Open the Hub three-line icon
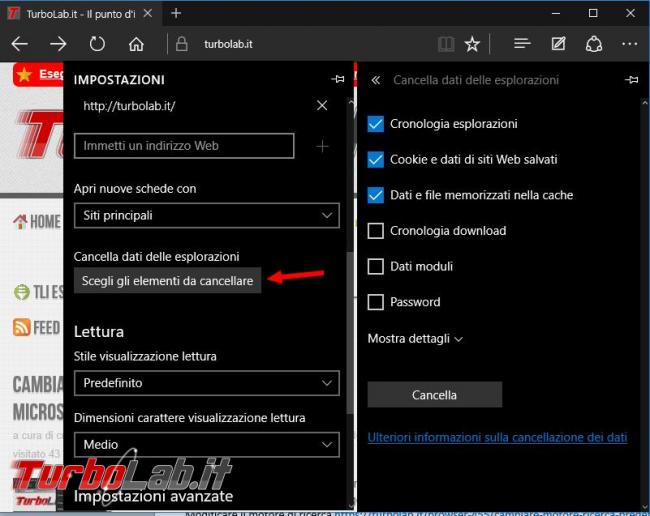650x516 pixels. [522, 43]
